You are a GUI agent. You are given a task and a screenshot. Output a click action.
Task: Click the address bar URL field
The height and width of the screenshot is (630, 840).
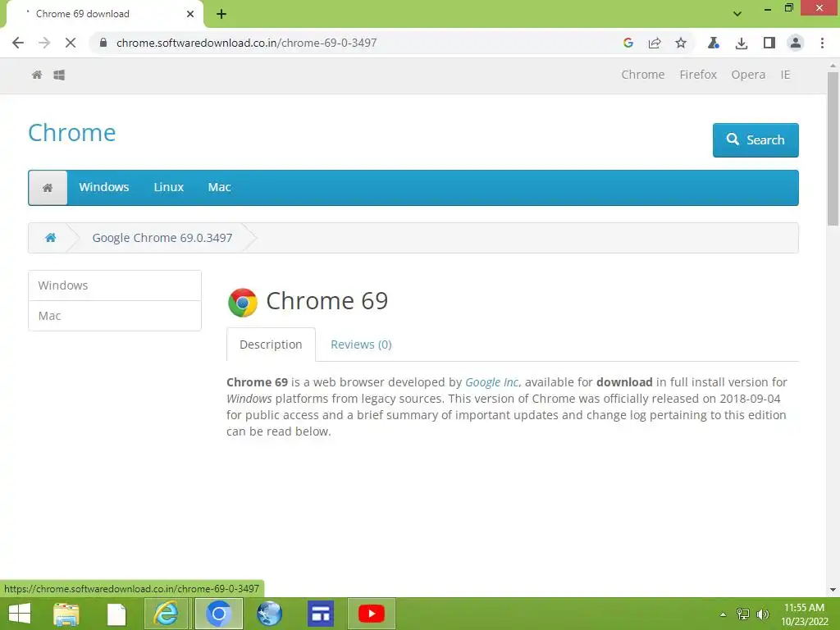[x=354, y=43]
